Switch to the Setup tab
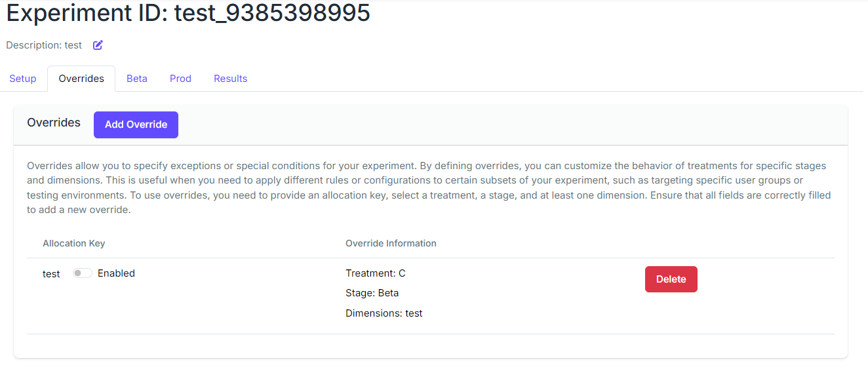The image size is (868, 373). [23, 79]
